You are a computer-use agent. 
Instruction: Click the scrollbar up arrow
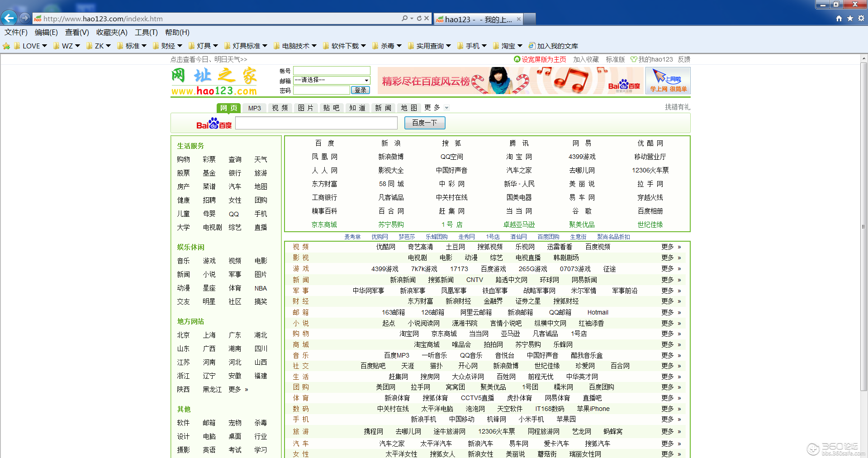coord(863,58)
